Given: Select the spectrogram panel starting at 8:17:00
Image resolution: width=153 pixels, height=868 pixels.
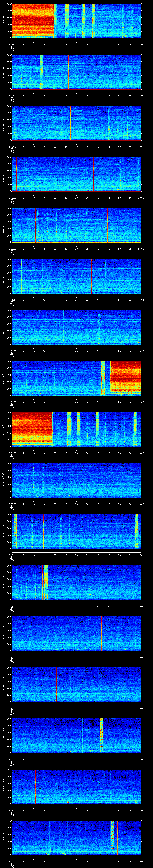Looking at the screenshot, I should click(x=76, y=72).
